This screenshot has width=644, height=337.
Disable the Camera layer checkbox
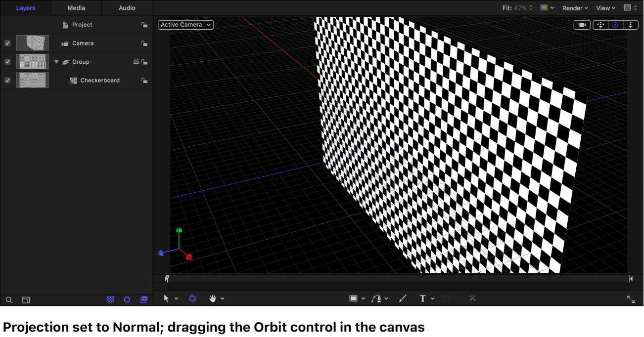tap(7, 43)
